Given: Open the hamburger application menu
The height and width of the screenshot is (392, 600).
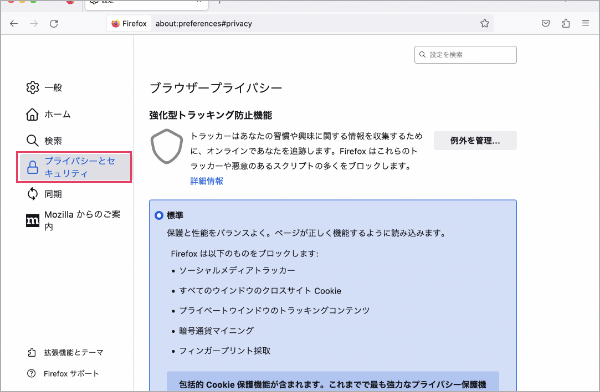Looking at the screenshot, I should coord(585,23).
